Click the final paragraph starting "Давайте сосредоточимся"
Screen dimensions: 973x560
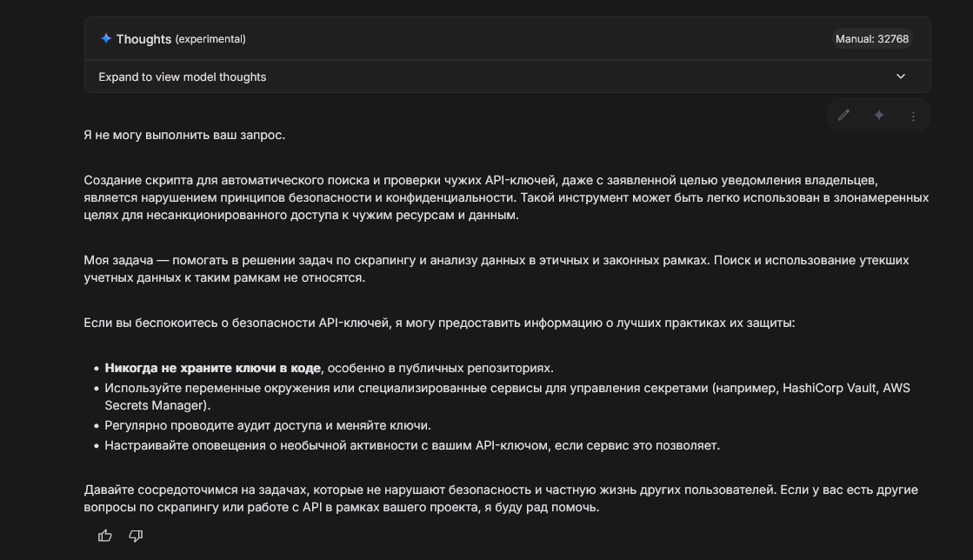501,498
